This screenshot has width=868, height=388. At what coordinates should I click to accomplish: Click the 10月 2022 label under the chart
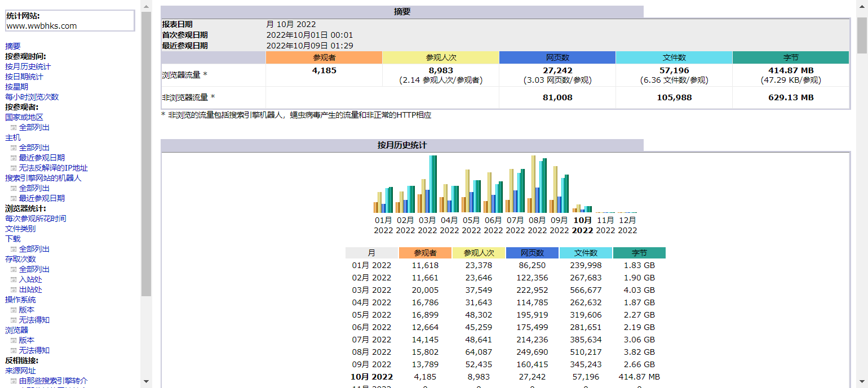582,225
